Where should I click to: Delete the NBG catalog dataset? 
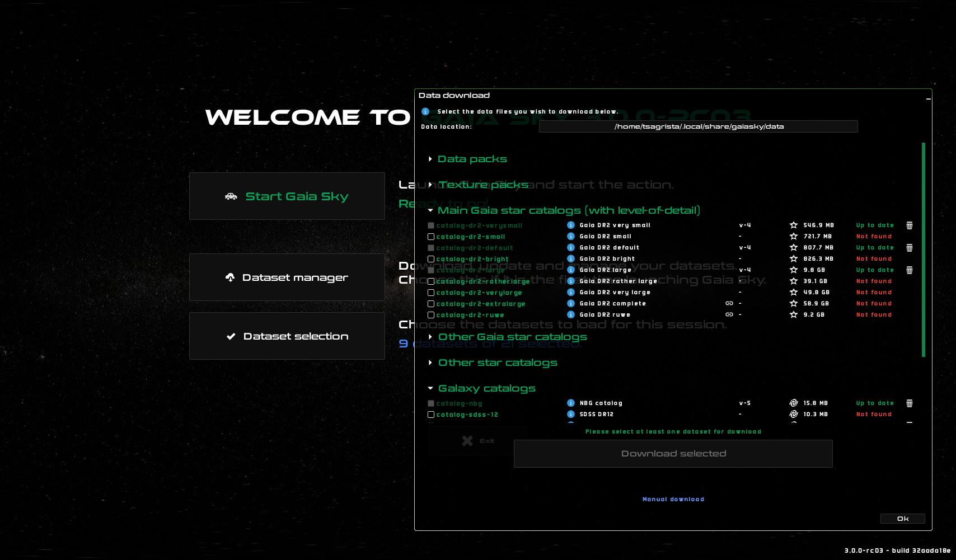[910, 403]
